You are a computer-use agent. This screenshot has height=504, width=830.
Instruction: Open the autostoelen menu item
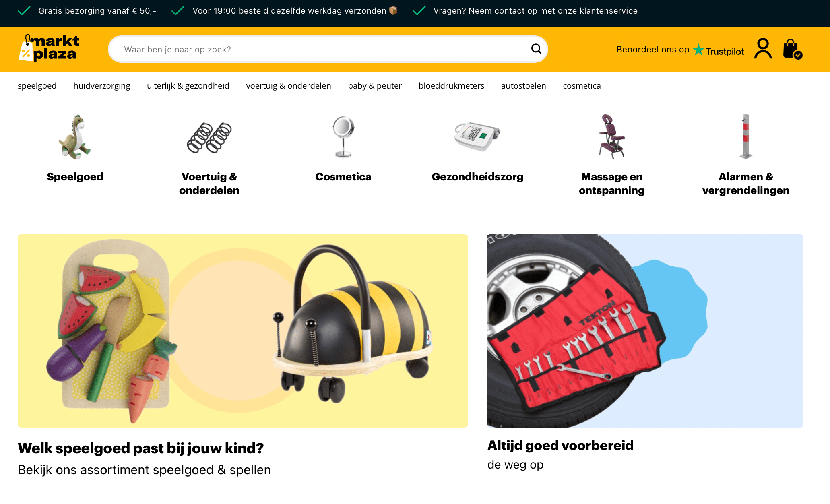pyautogui.click(x=523, y=86)
